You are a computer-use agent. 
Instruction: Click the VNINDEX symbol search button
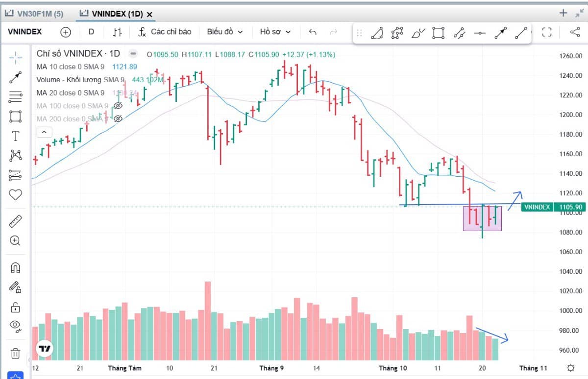click(x=25, y=32)
